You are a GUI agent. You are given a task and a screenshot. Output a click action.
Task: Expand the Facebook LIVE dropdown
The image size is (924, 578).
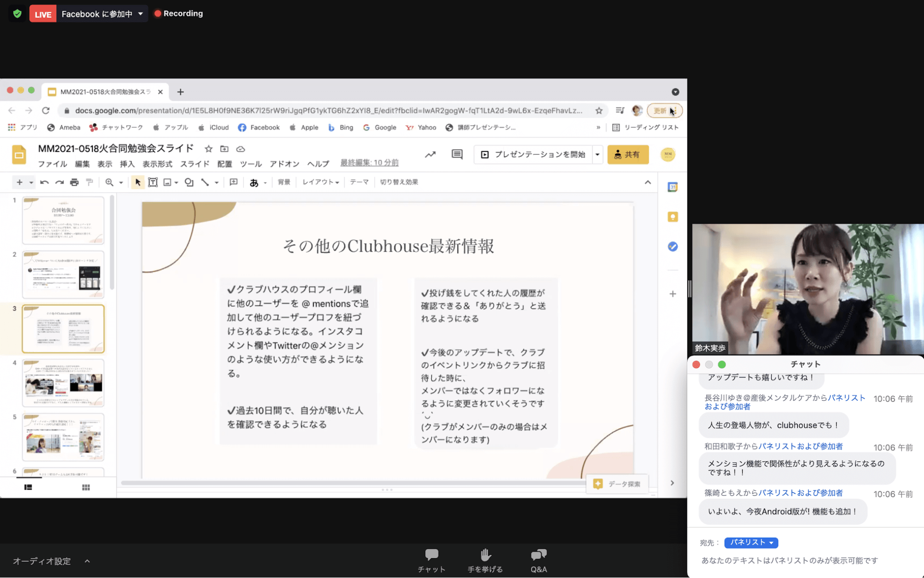click(141, 14)
